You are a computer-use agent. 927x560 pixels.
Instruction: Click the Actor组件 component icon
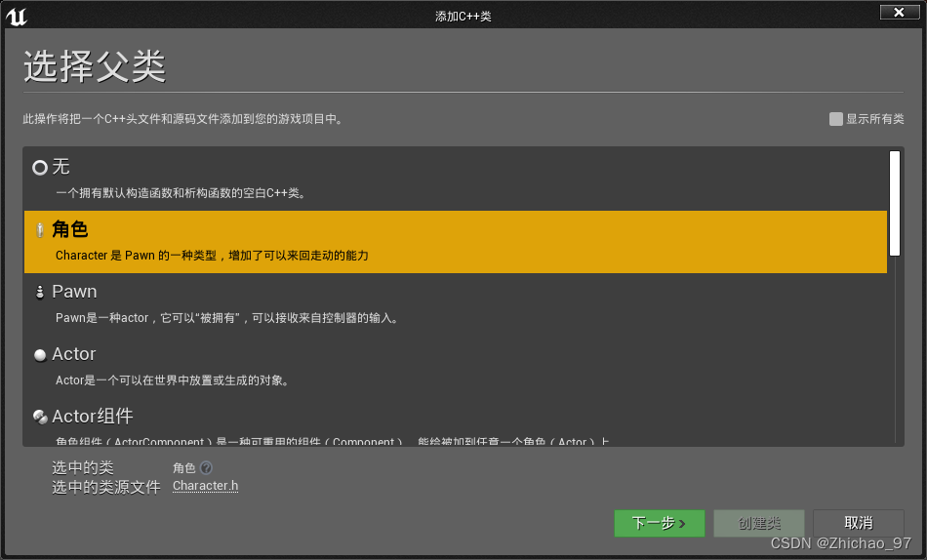click(40, 417)
